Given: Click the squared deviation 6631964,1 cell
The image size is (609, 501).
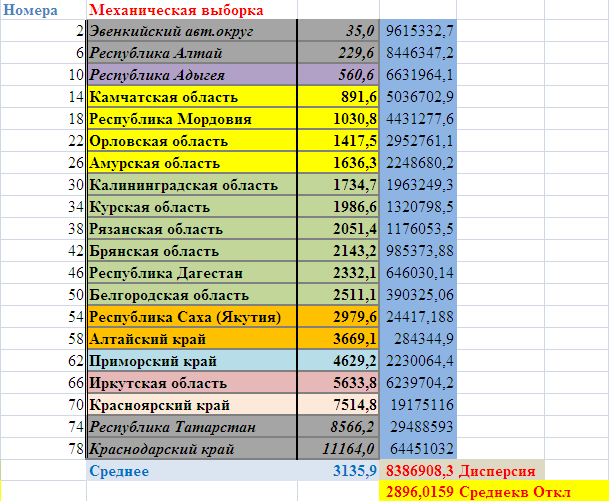Looking at the screenshot, I should tap(418, 75).
